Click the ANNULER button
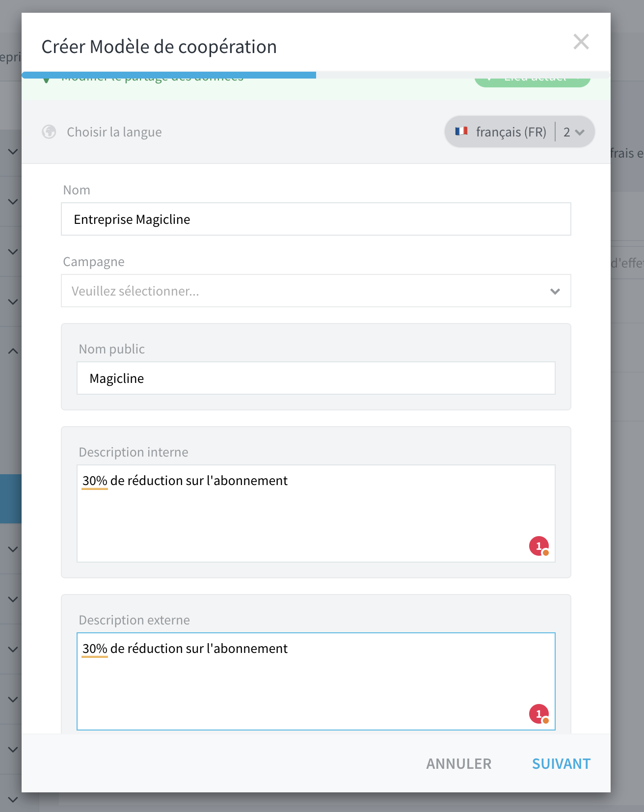The width and height of the screenshot is (644, 812). point(458,764)
